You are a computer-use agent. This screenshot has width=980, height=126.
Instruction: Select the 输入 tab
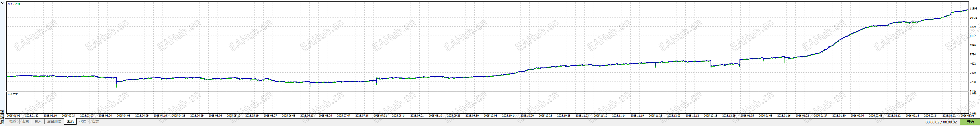coord(38,121)
